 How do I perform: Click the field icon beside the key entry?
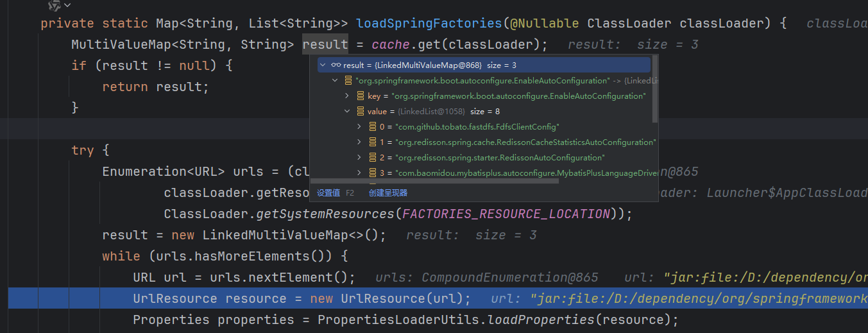point(361,96)
